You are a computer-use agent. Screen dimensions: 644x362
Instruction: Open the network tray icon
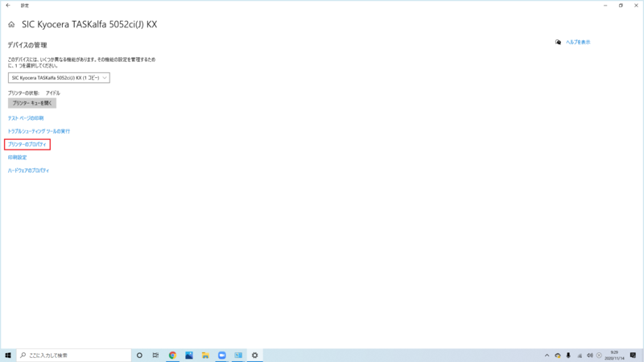click(x=580, y=356)
